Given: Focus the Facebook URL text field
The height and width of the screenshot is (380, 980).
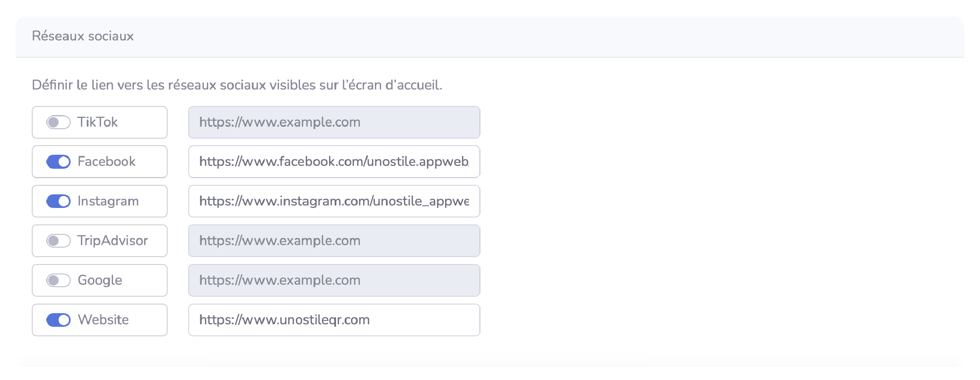Looking at the screenshot, I should point(334,162).
